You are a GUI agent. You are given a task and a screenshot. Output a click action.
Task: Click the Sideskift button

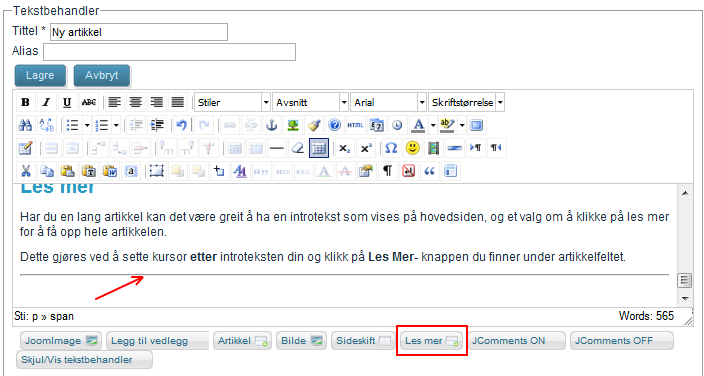pos(363,341)
